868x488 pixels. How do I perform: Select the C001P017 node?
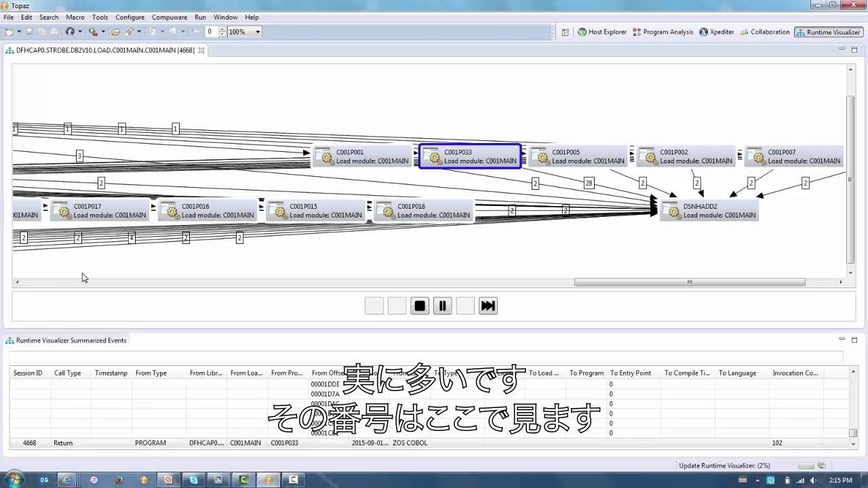[x=100, y=210]
